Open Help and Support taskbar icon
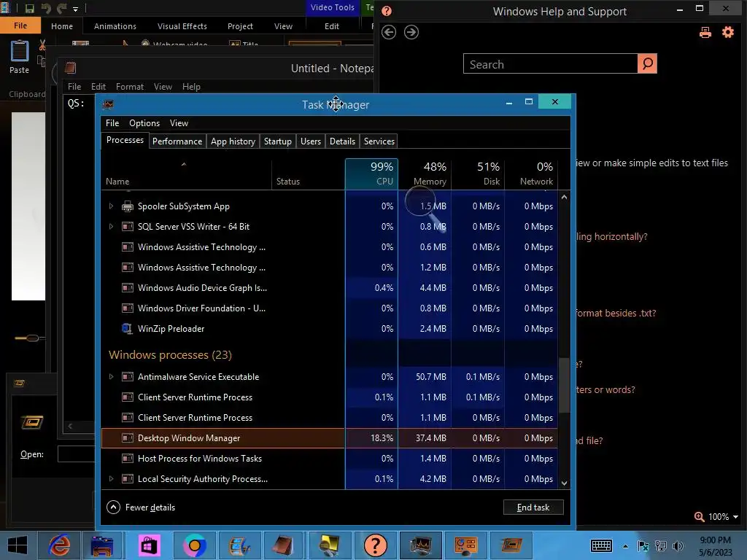 376,545
